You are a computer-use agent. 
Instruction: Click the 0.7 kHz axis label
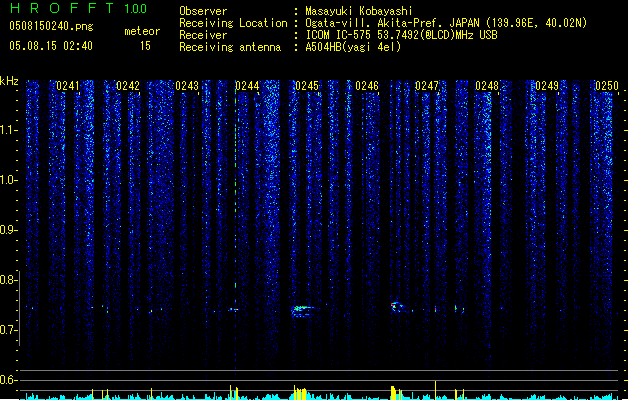[8, 330]
